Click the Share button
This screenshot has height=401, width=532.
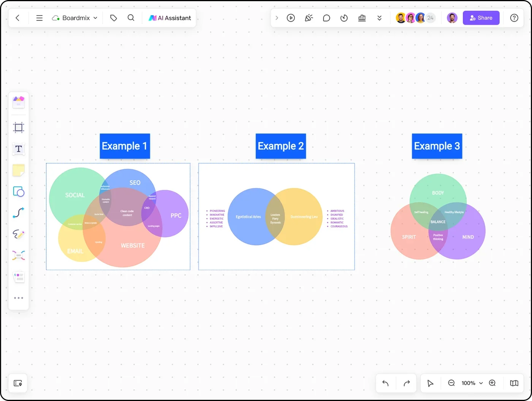click(x=481, y=18)
